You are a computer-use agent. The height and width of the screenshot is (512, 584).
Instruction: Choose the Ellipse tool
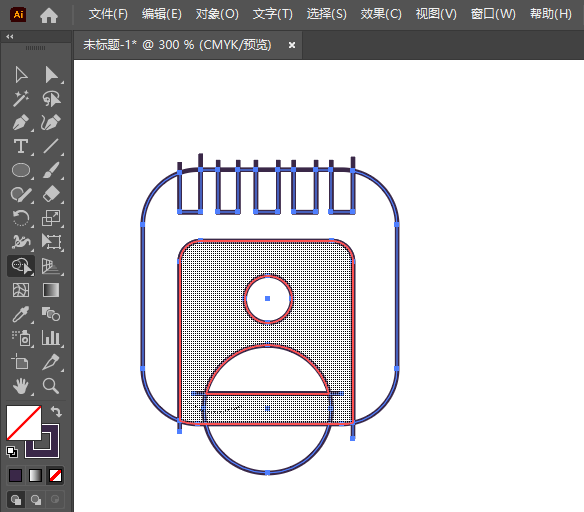pyautogui.click(x=21, y=170)
